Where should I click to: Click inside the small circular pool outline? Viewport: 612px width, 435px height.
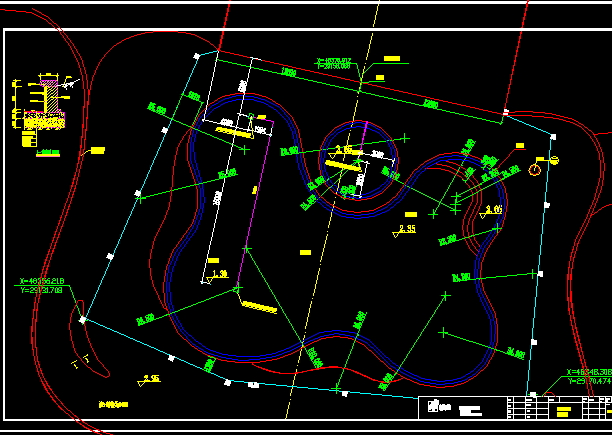[357, 160]
